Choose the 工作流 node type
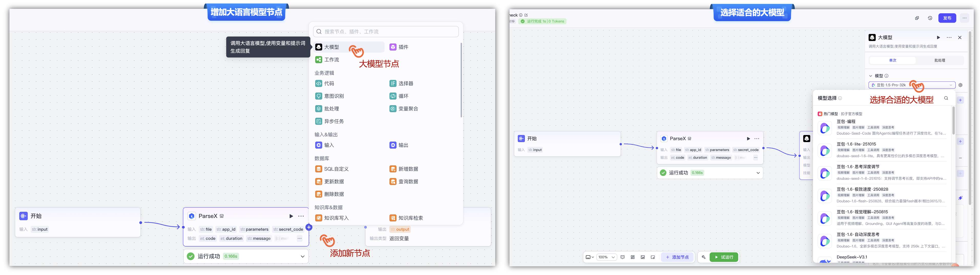 327,60
